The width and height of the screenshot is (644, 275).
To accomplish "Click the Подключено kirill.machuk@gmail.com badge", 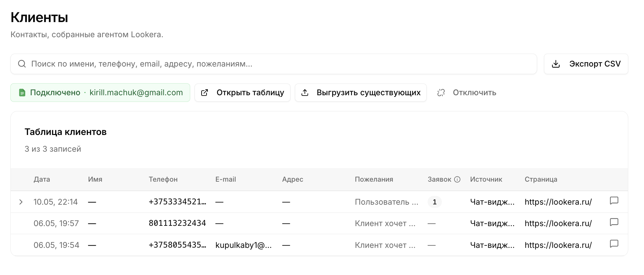I will (x=100, y=93).
